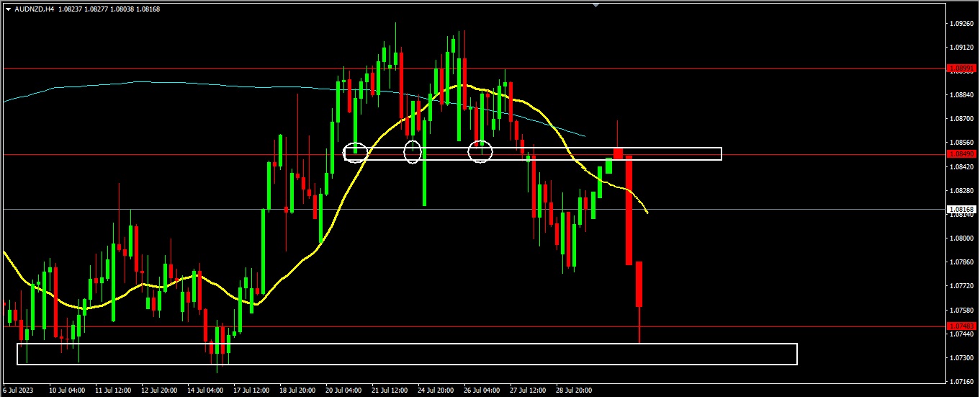Click the 1.07300 price scale value

pos(962,357)
